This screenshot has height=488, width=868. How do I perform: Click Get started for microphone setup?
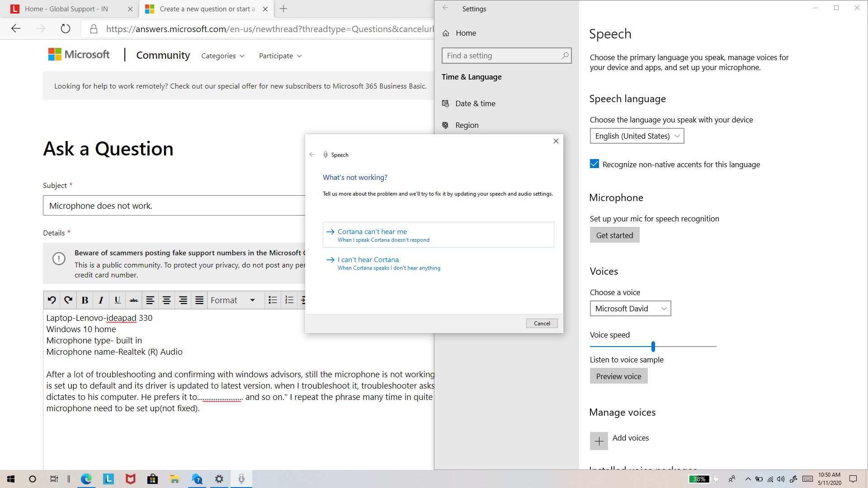[614, 235]
